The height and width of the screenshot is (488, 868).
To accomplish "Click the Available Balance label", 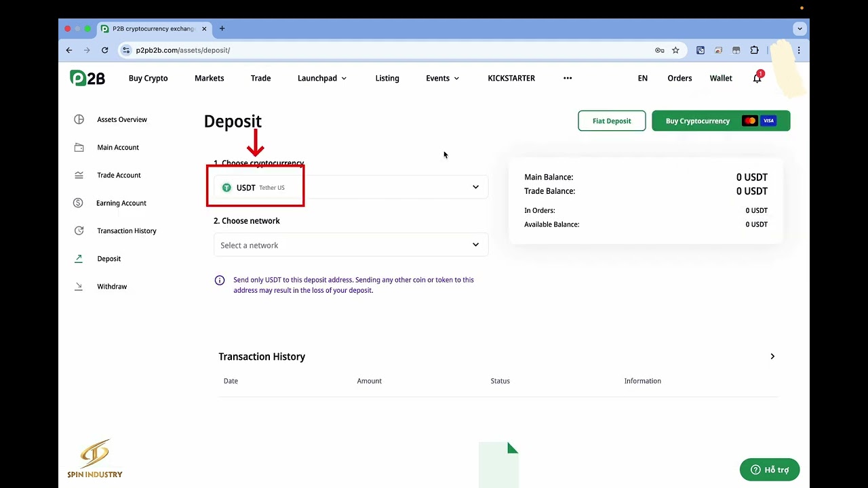I will coord(552,224).
